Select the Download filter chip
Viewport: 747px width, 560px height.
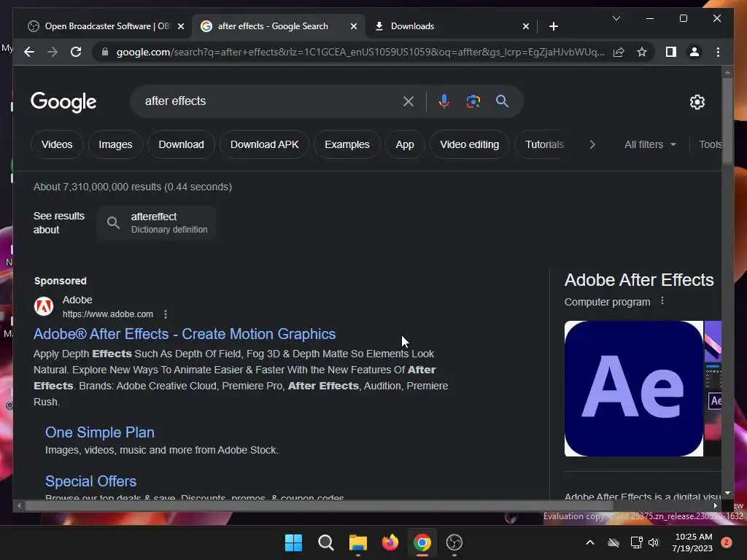coord(181,144)
